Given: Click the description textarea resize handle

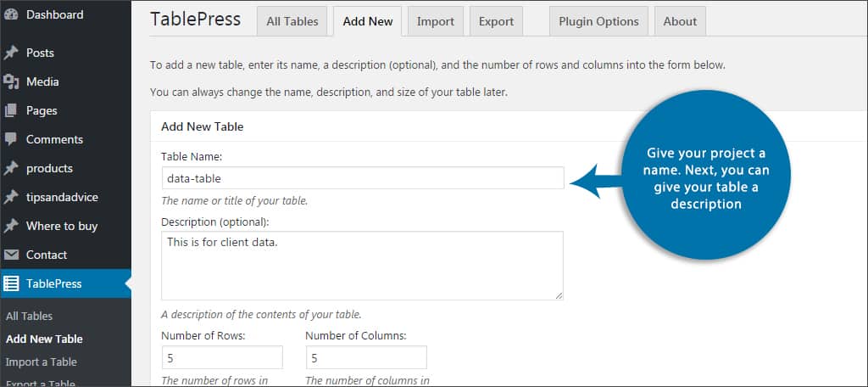Looking at the screenshot, I should (559, 295).
